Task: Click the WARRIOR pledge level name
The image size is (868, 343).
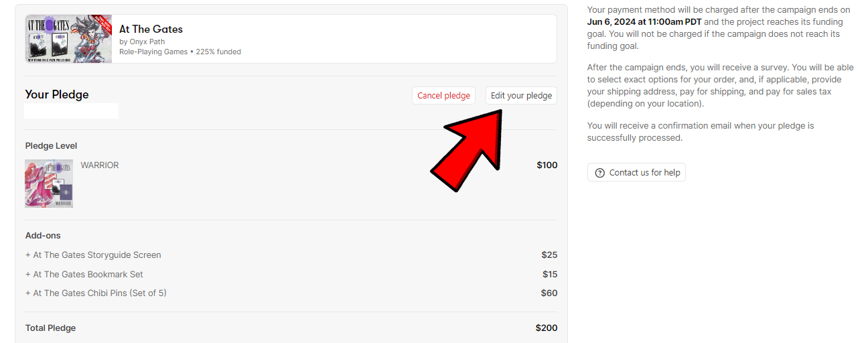Action: pos(100,165)
